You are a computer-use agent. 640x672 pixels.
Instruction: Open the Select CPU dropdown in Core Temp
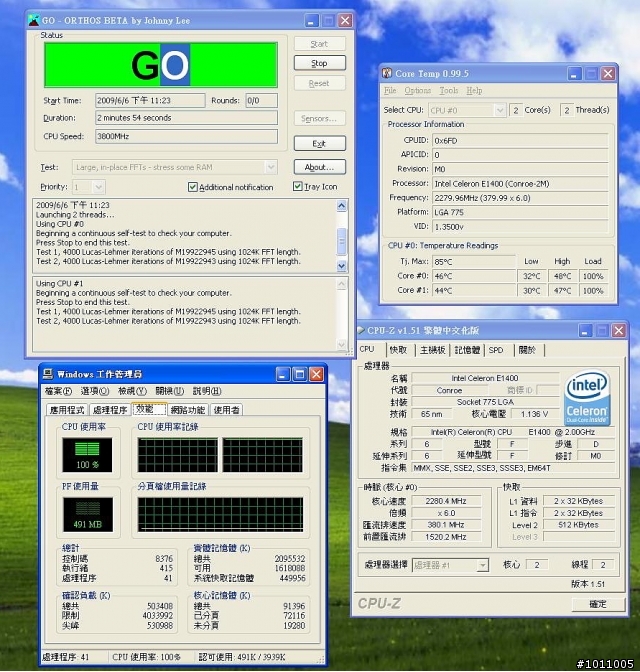point(499,110)
